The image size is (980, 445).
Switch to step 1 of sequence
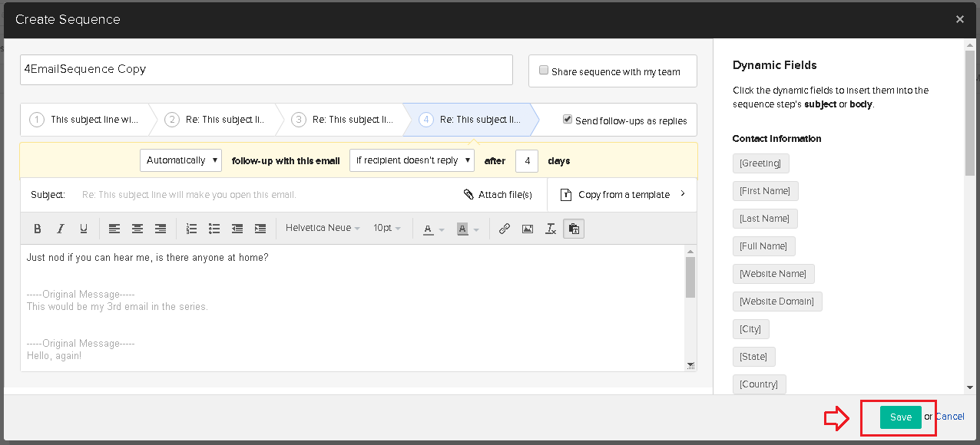click(x=84, y=120)
